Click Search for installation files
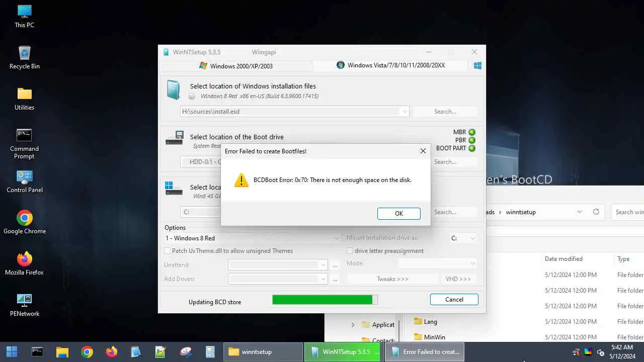The image size is (644, 362). click(x=445, y=112)
